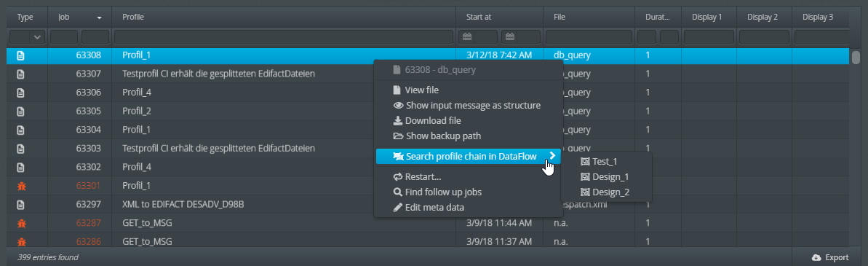The height and width of the screenshot is (266, 868).
Task: Click the vertical scrollbar thumb of the table
Action: tap(856, 57)
